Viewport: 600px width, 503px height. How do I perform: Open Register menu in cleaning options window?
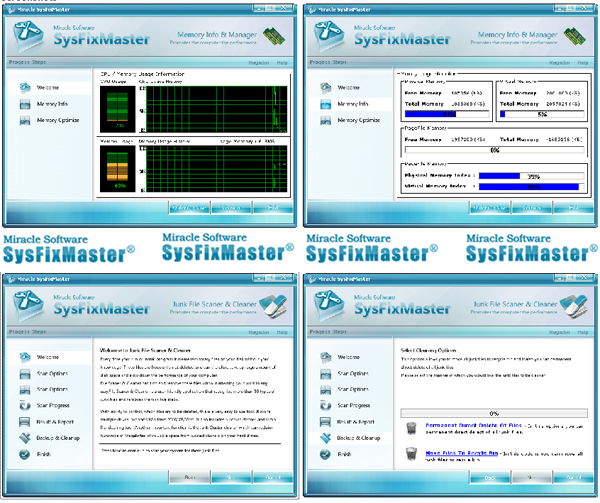click(559, 332)
